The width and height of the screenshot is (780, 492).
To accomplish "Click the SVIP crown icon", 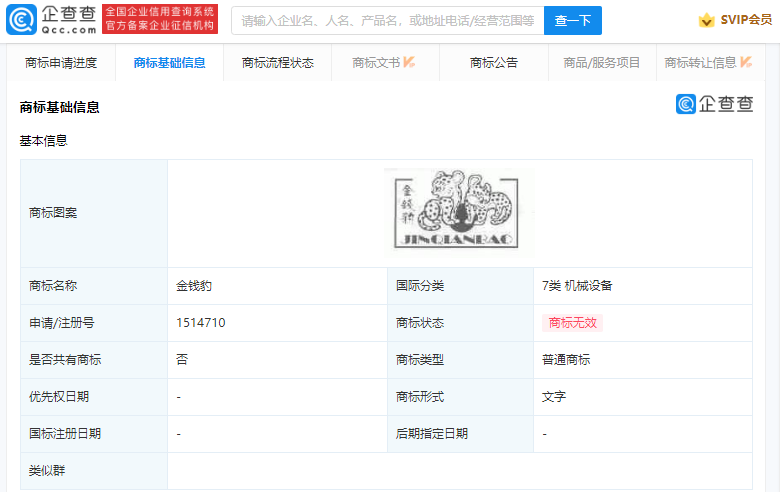I will (x=707, y=20).
